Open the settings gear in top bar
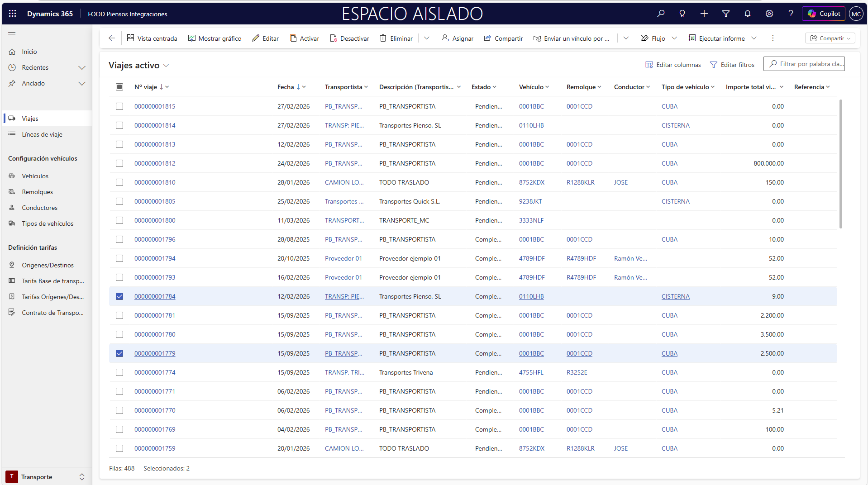 [769, 14]
